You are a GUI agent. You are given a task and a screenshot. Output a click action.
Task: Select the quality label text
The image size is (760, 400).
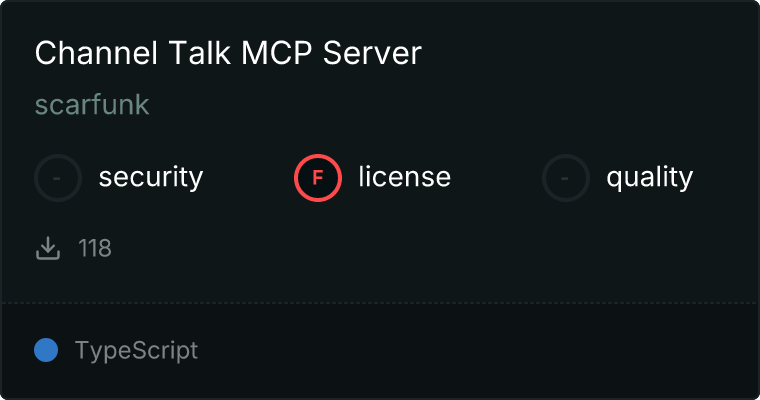click(x=650, y=177)
